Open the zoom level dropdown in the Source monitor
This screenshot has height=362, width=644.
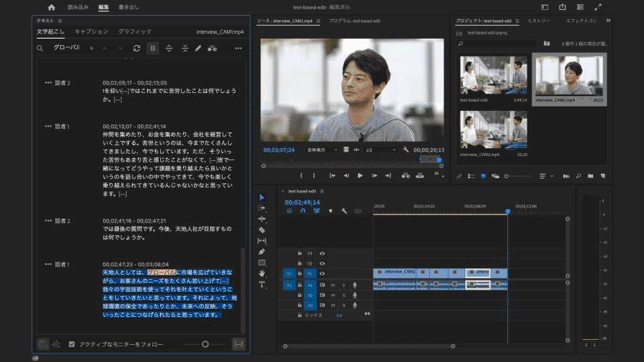click(x=322, y=150)
